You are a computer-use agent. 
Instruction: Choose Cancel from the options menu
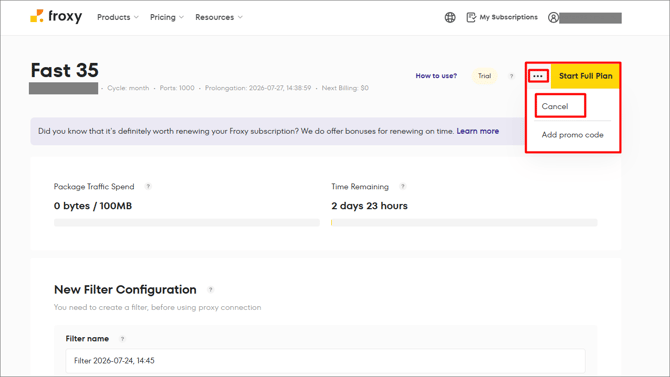point(555,106)
